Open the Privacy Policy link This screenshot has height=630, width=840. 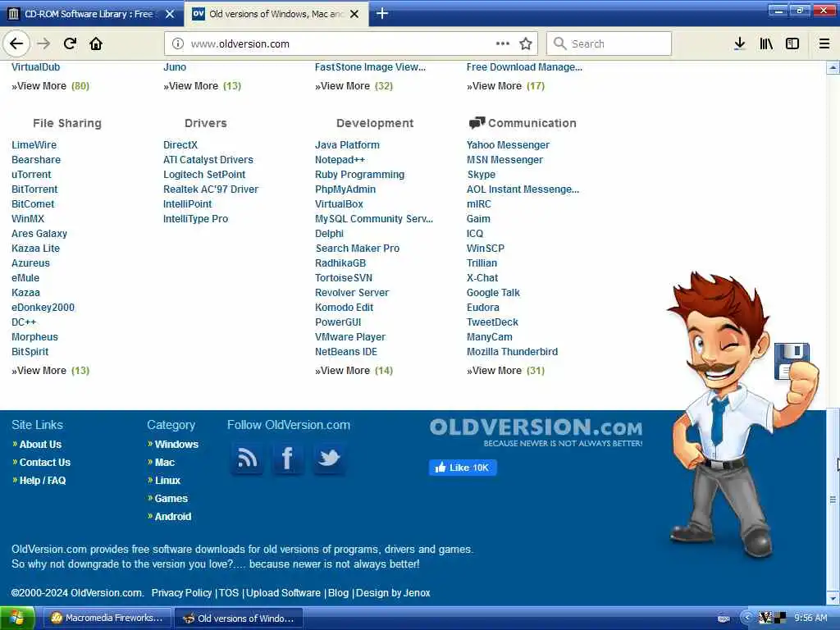pos(181,593)
